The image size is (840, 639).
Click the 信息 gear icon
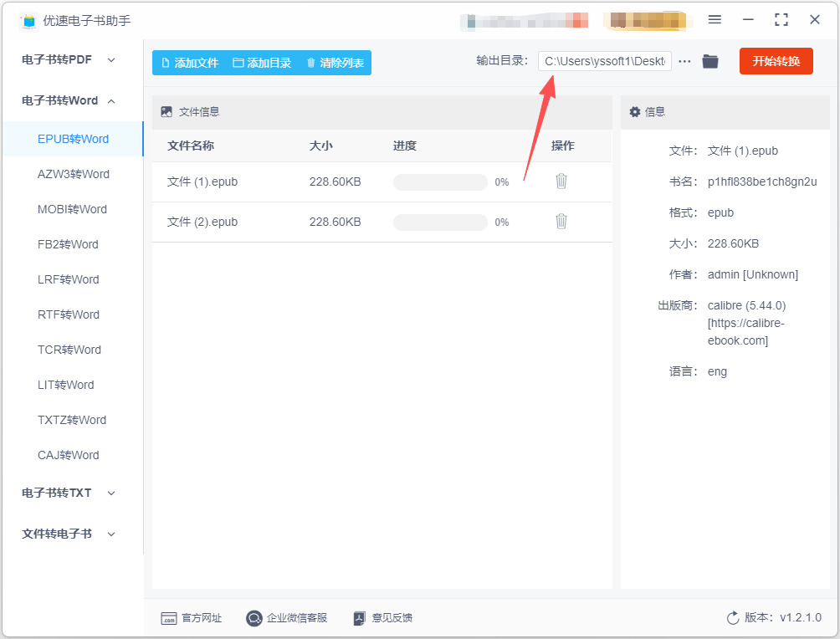click(x=635, y=111)
